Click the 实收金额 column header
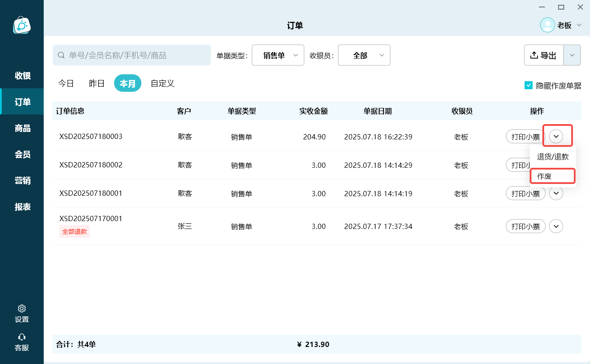 pyautogui.click(x=313, y=111)
